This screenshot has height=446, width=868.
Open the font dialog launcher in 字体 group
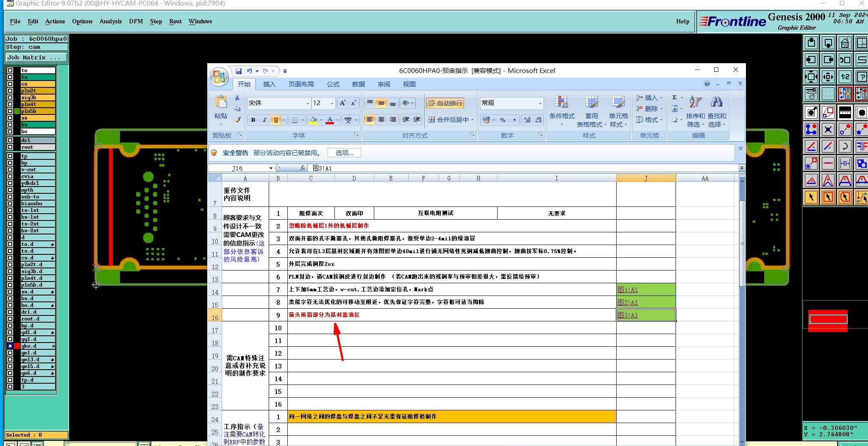pyautogui.click(x=356, y=135)
